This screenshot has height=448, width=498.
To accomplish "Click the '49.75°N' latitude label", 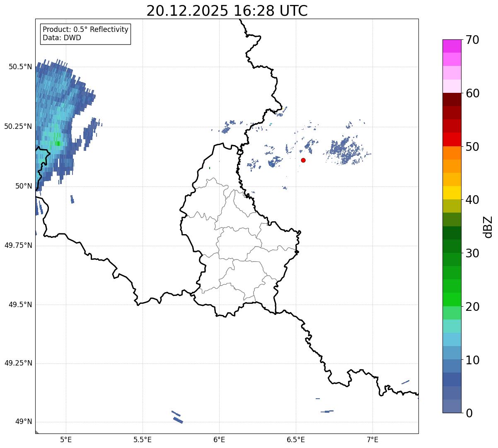I will 18,245.
